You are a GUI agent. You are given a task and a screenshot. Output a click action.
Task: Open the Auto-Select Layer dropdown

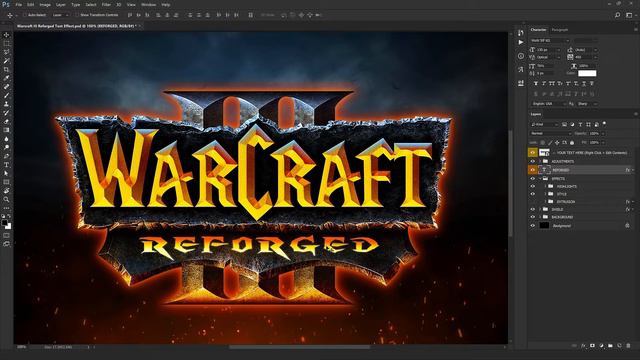coord(61,15)
